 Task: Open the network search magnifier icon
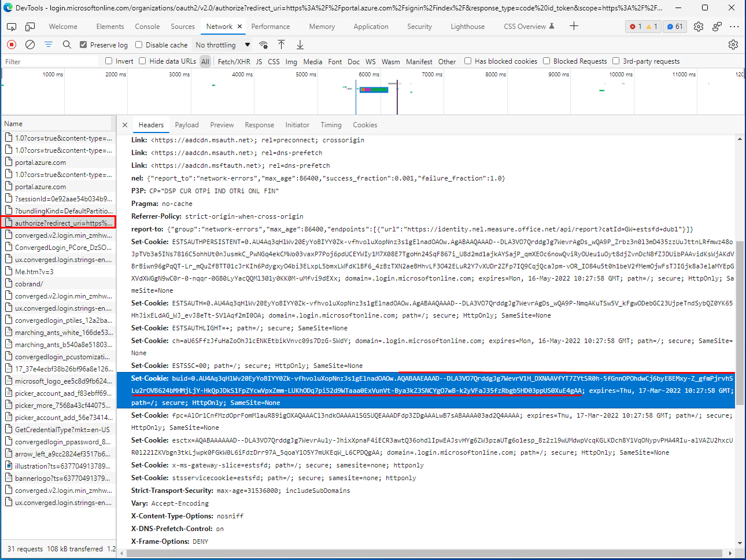(67, 45)
